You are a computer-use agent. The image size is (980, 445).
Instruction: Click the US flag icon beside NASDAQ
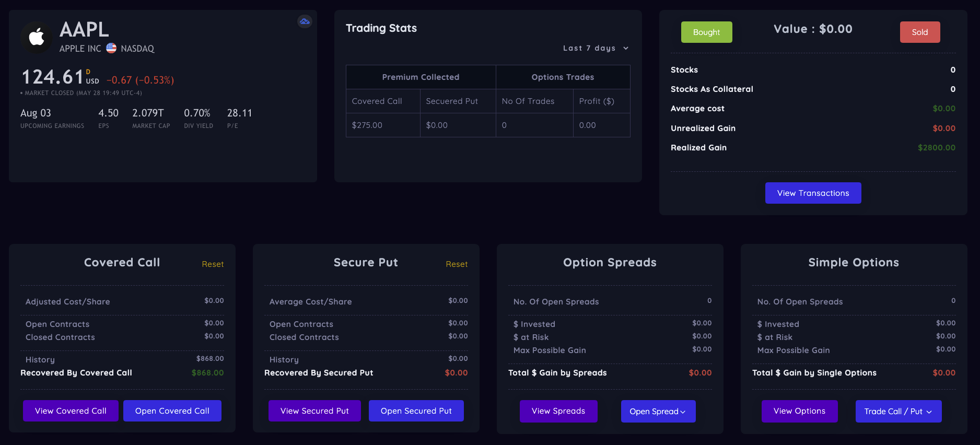pos(111,48)
